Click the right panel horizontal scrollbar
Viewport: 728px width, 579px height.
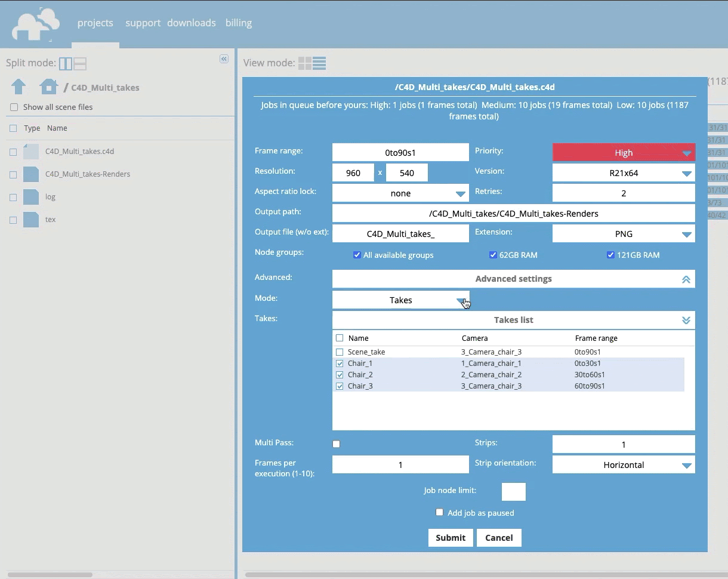pyautogui.click(x=486, y=575)
